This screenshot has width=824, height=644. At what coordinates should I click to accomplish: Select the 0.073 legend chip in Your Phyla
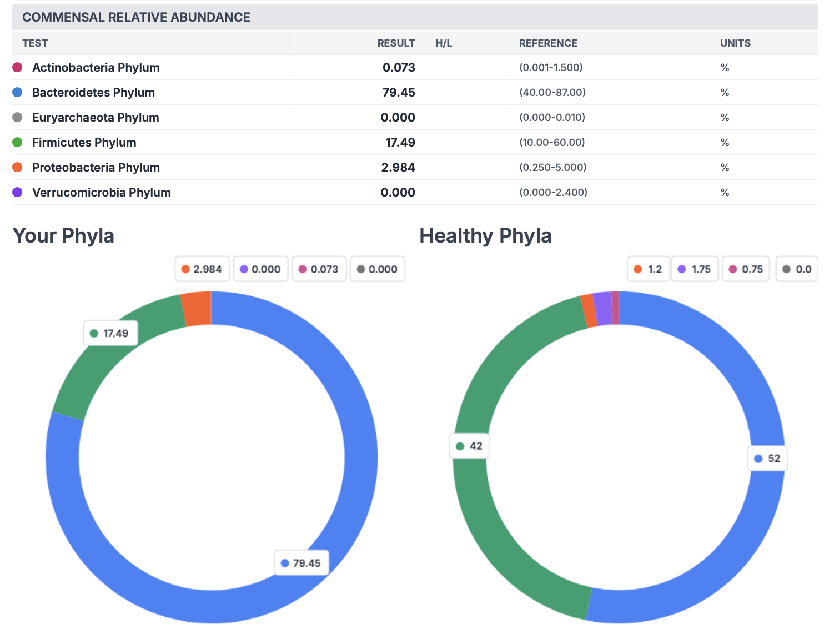[x=319, y=269]
